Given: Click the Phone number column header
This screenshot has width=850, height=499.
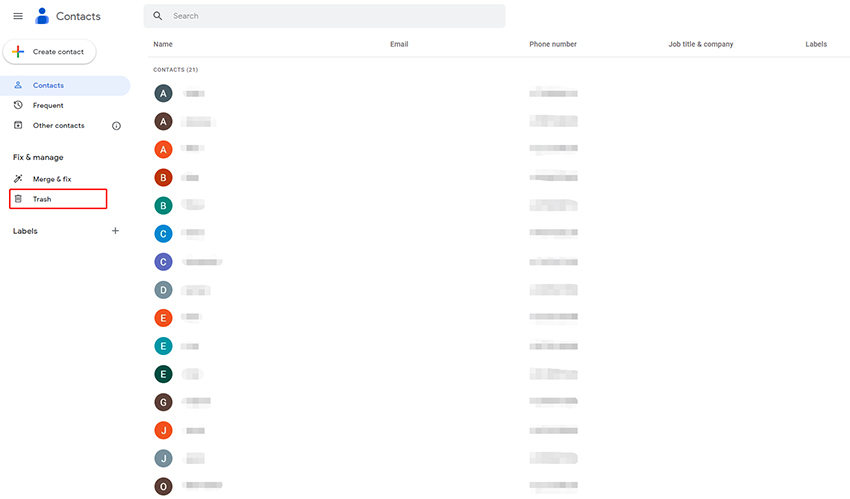Looking at the screenshot, I should pyautogui.click(x=553, y=44).
